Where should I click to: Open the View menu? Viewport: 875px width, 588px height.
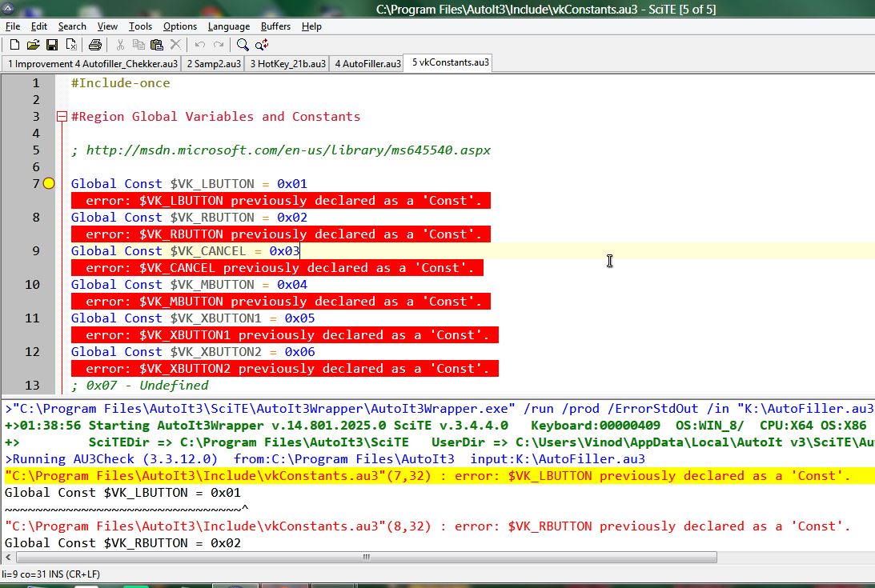click(107, 26)
